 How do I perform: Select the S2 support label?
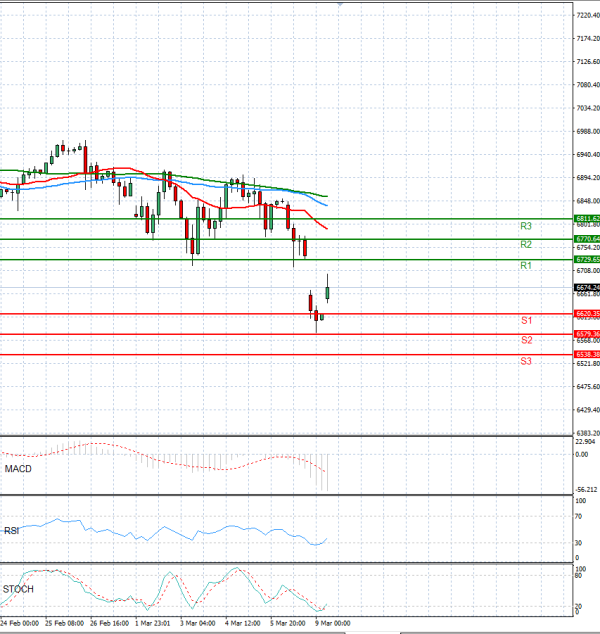525,340
